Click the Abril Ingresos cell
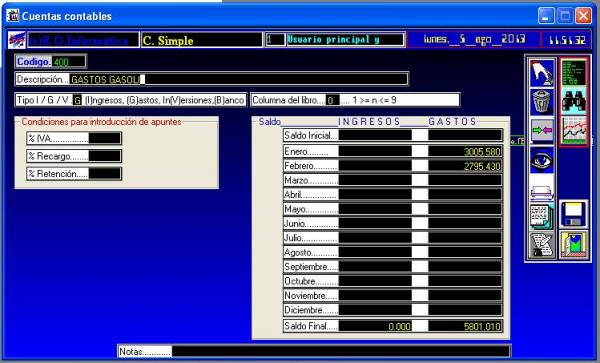Viewport: 600px width, 363px height. coord(375,195)
